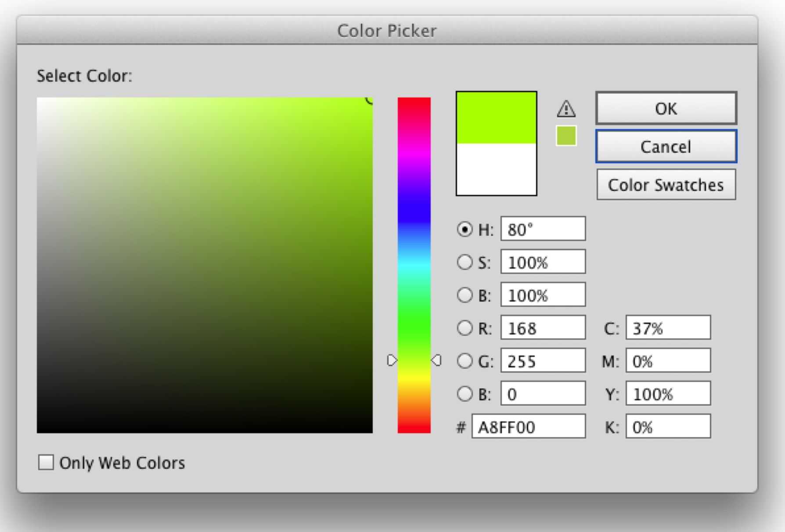
Task: Click the circular color marker at field corner
Action: tap(370, 100)
